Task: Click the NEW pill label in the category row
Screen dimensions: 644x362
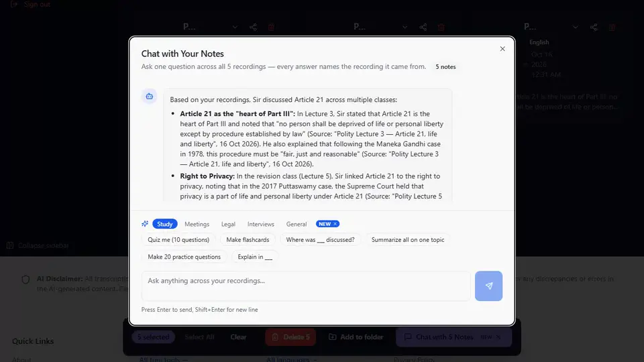Action: tap(325, 224)
